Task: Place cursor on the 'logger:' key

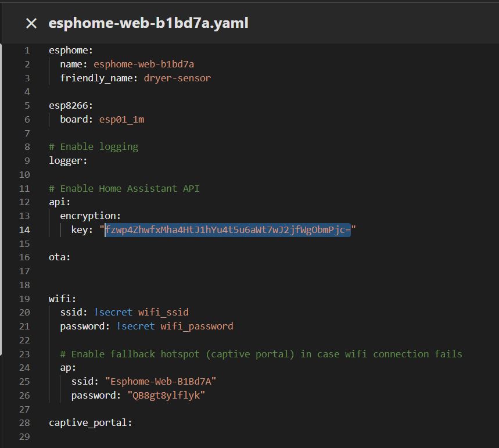Action: click(68, 160)
